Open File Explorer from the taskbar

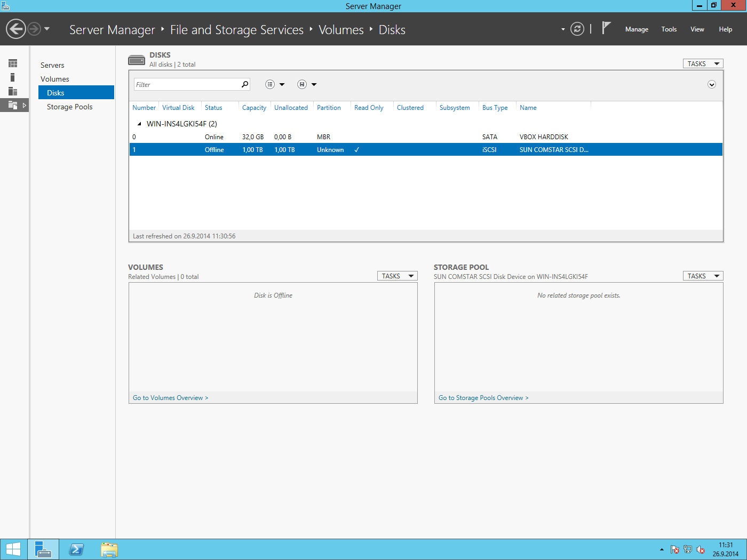coord(109,549)
